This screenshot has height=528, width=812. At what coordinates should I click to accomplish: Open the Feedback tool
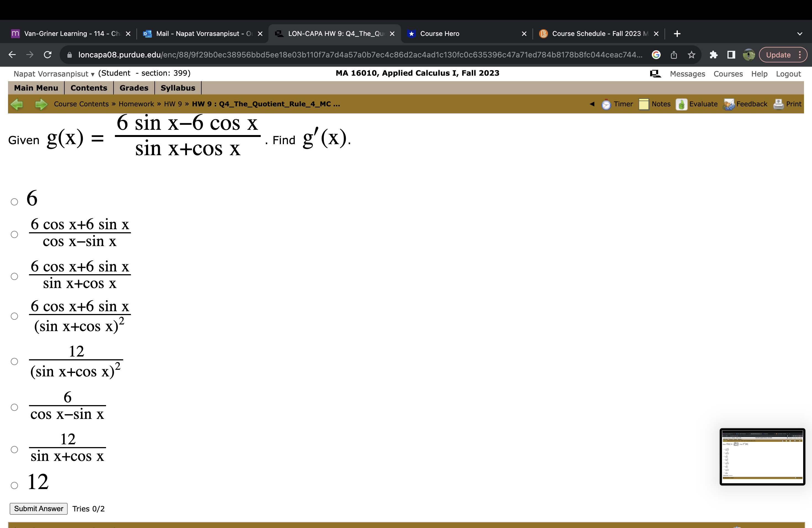[x=745, y=104]
